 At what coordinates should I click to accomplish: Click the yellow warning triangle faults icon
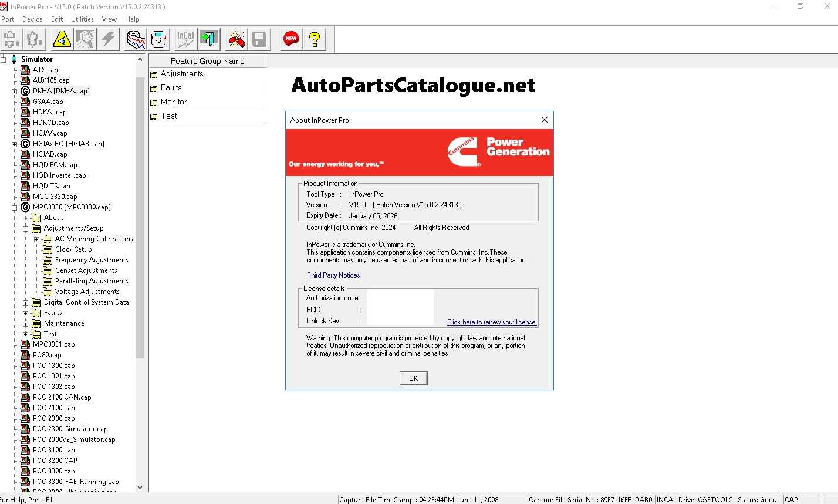click(x=62, y=39)
